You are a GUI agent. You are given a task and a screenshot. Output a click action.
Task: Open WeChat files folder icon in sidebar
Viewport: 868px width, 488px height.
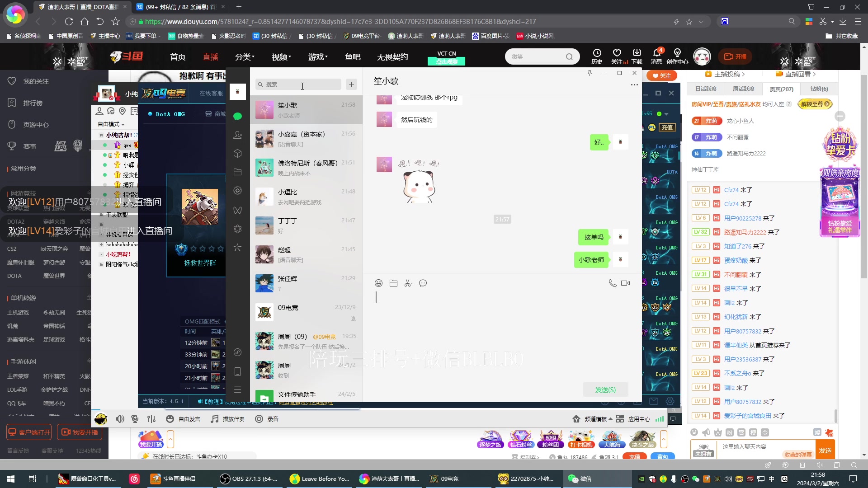point(237,172)
